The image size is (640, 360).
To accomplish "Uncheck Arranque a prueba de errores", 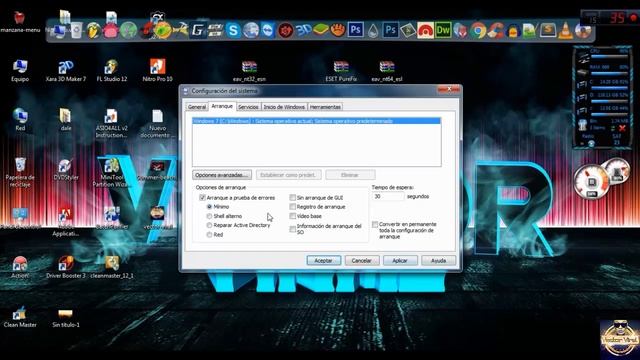I will pyautogui.click(x=202, y=198).
